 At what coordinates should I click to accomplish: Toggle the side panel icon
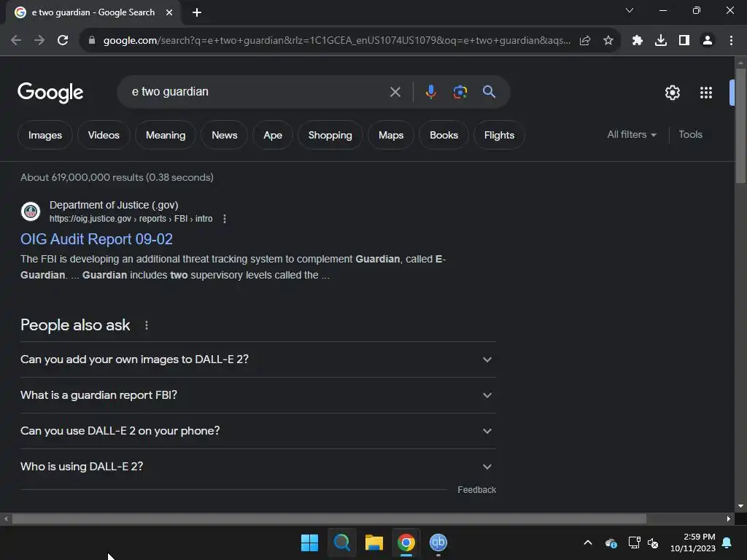684,41
